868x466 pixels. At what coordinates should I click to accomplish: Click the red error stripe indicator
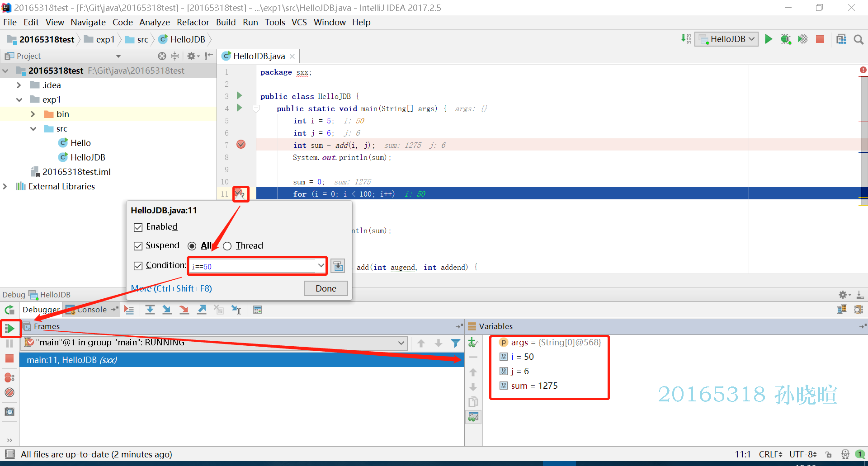(863, 70)
